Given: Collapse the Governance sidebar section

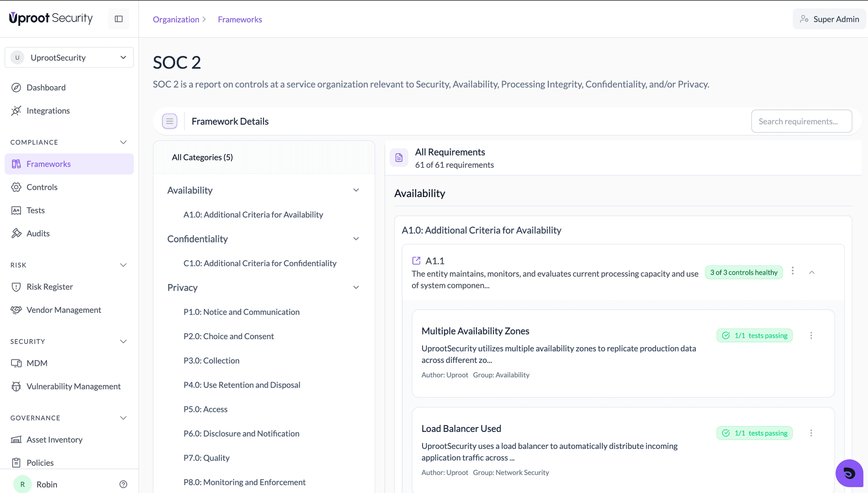Looking at the screenshot, I should coord(123,418).
